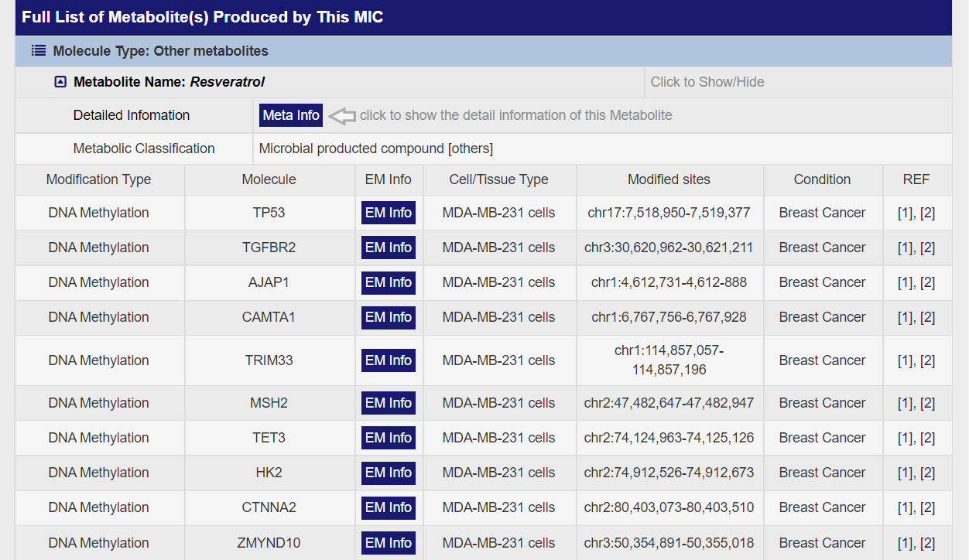969x560 pixels.
Task: Click the arrow icon beside Meta Info
Action: (x=342, y=116)
